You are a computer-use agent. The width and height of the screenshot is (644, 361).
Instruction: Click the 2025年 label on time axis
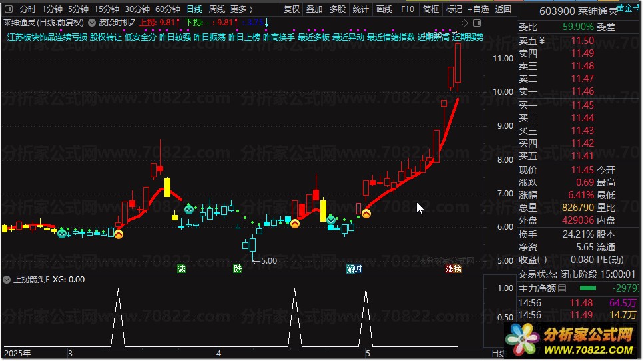point(17,354)
